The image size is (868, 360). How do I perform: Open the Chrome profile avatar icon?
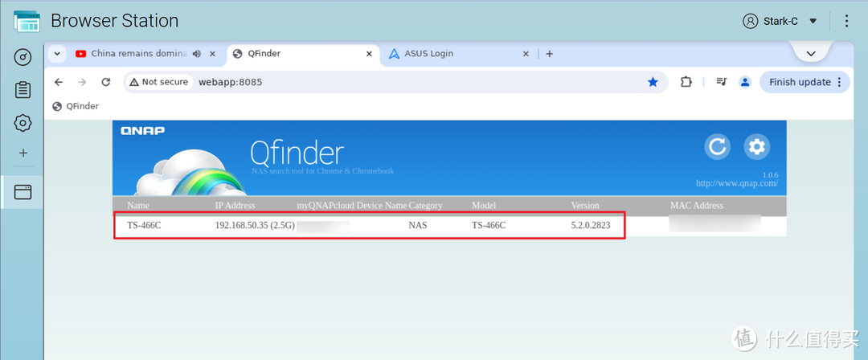point(745,82)
